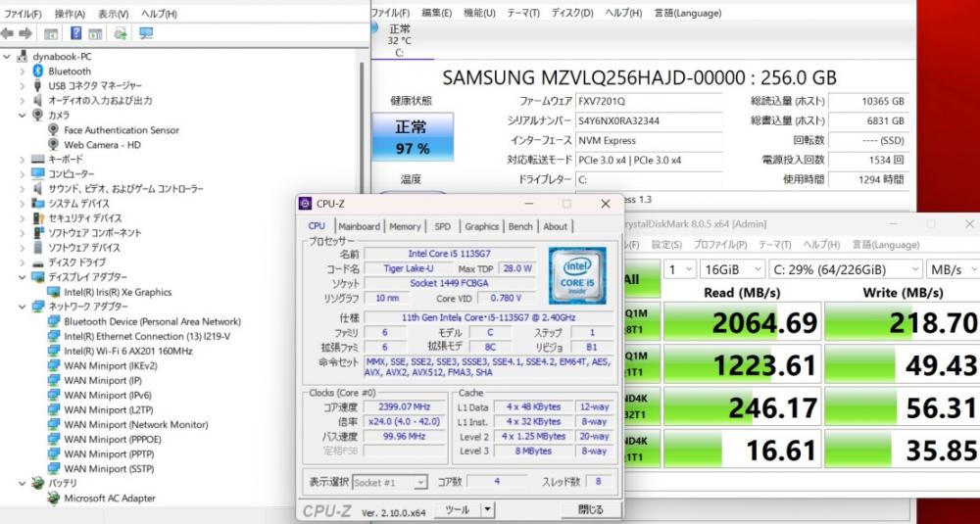The height and width of the screenshot is (524, 980).
Task: Click the 閉じる button in CPU-Z
Action: coord(591,509)
